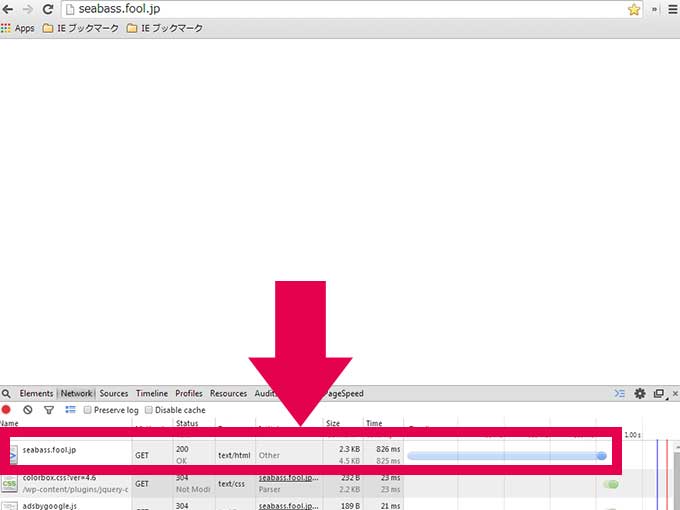Open the Timeline tab
680x510 pixels.
click(152, 394)
